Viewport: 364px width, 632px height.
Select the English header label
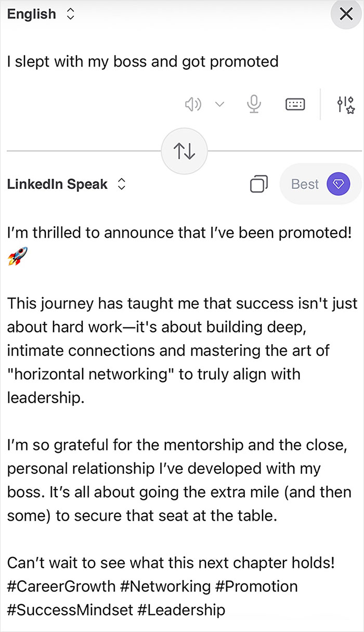pyautogui.click(x=31, y=14)
